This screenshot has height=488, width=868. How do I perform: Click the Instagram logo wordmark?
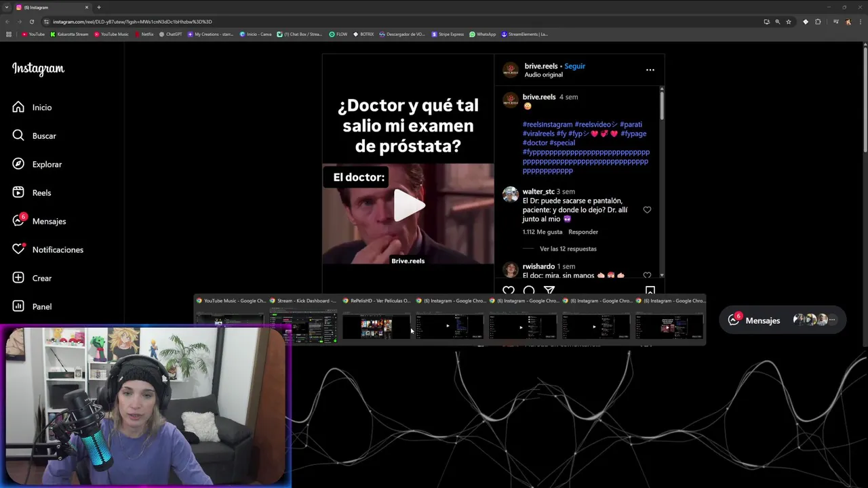click(x=38, y=68)
